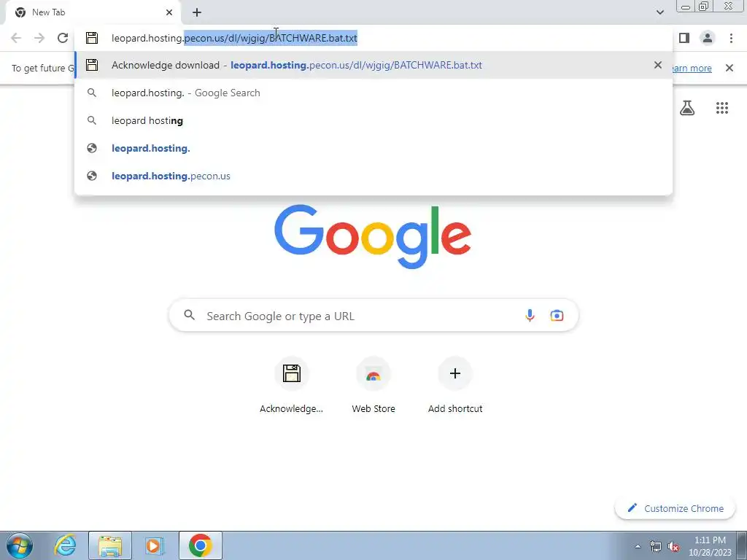Remove the Acknowledge download suggestion
Image resolution: width=747 pixels, height=560 pixels.
click(658, 65)
